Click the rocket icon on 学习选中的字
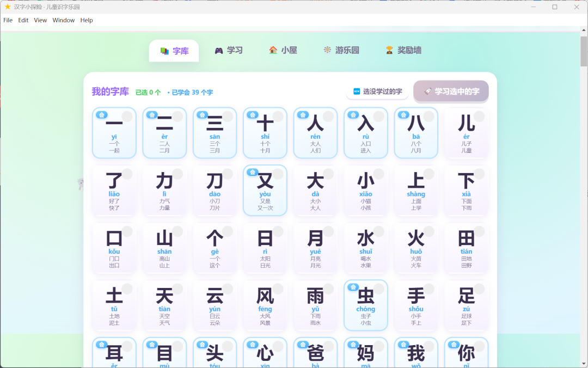The image size is (588, 368). pyautogui.click(x=427, y=91)
